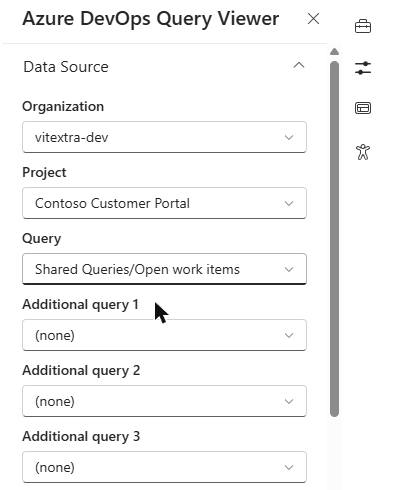396x490 pixels.
Task: Open the Additional query 2 dropdown
Action: click(164, 401)
